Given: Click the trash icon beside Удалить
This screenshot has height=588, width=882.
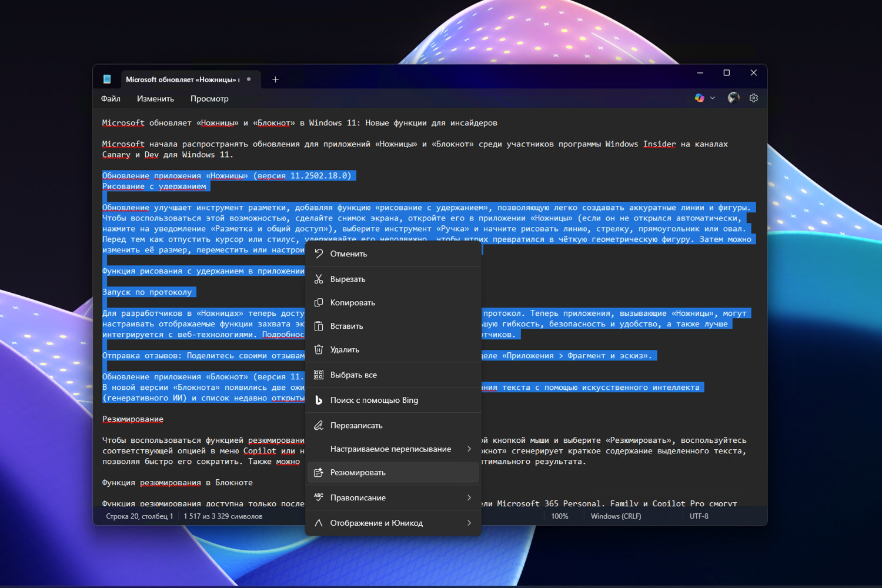Looking at the screenshot, I should [319, 350].
